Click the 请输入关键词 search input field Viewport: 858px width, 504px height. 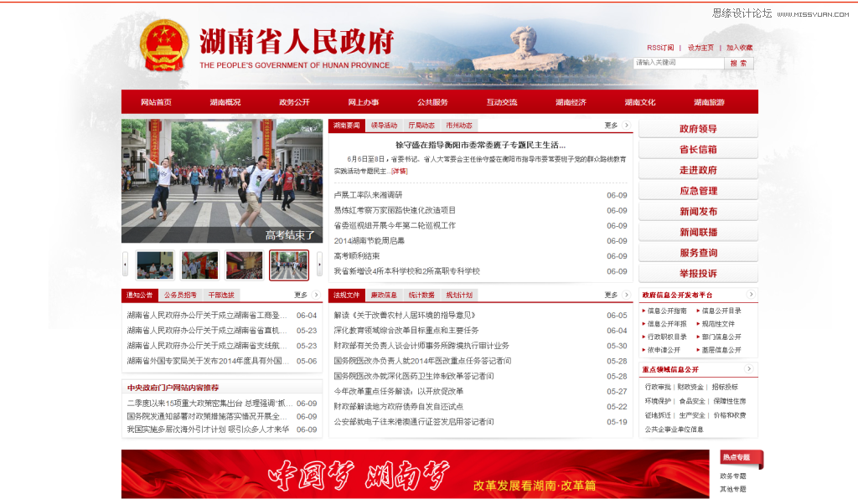[677, 63]
